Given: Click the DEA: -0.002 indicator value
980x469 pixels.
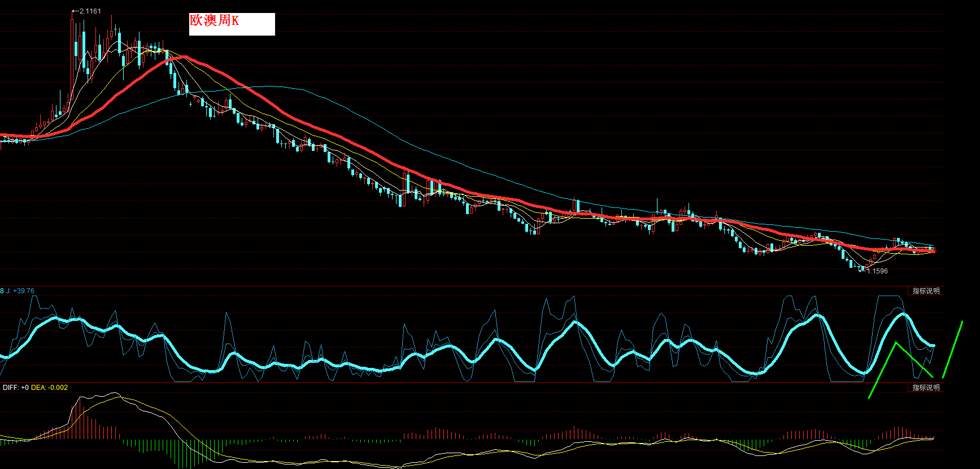Looking at the screenshot, I should tap(49, 388).
